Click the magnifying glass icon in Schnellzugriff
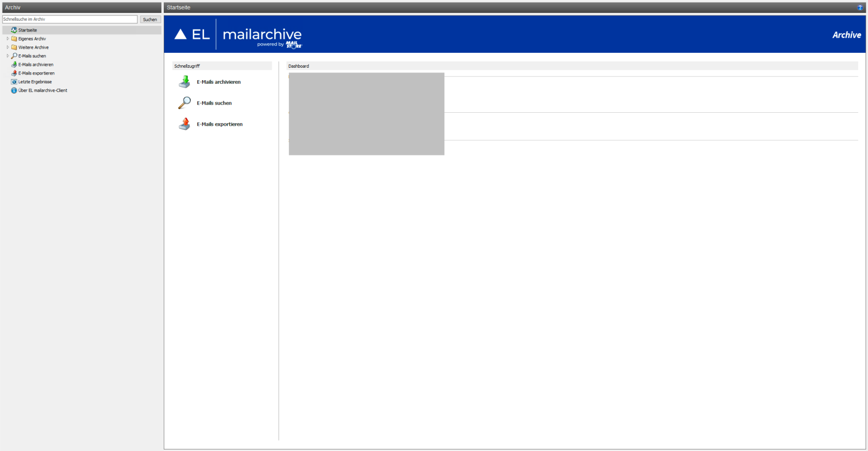Image resolution: width=868 pixels, height=451 pixels. tap(184, 103)
